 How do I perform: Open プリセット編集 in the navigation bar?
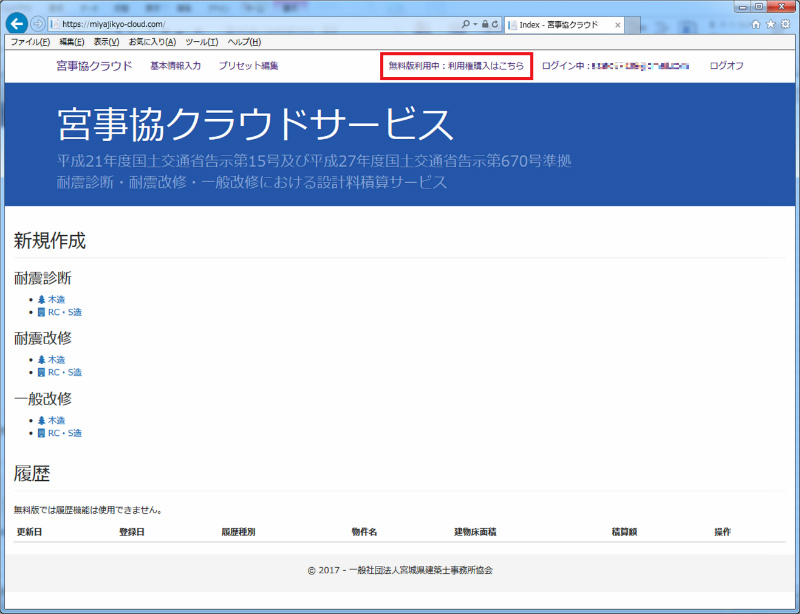pyautogui.click(x=248, y=66)
